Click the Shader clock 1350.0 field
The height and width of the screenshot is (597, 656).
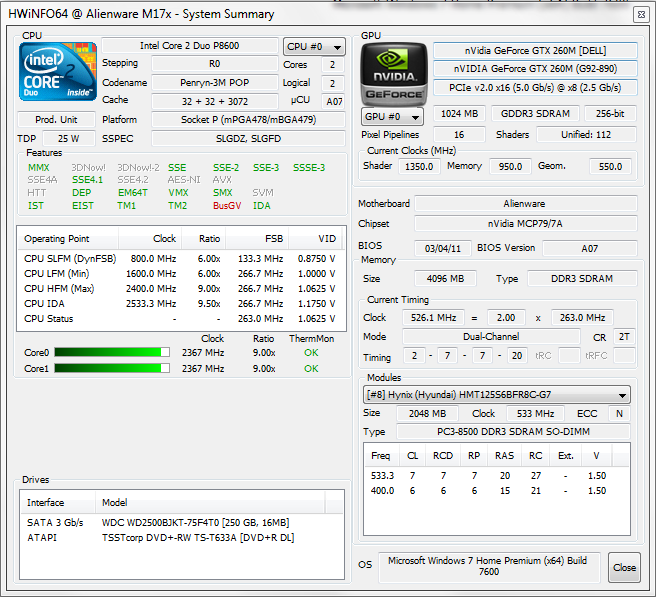click(419, 167)
